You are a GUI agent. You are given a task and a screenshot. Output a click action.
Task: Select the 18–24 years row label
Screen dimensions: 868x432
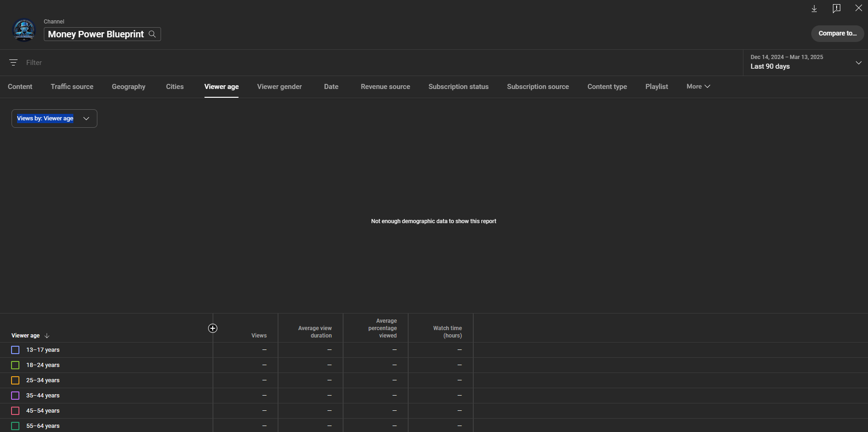(x=43, y=365)
